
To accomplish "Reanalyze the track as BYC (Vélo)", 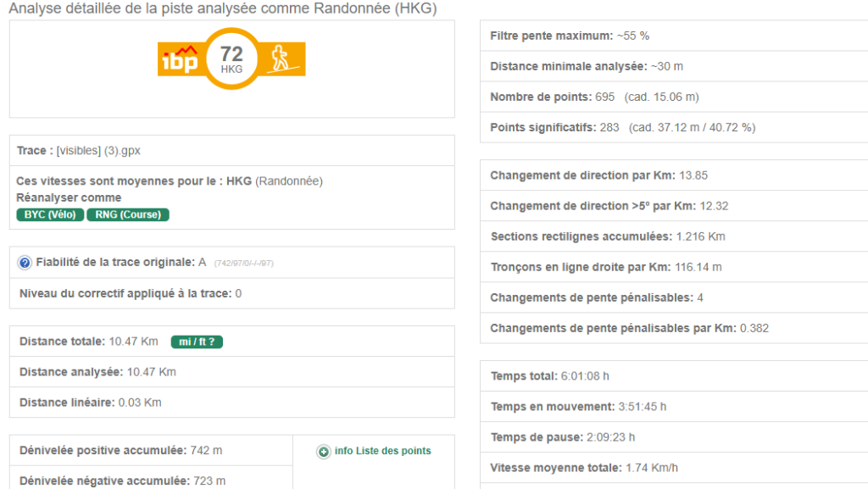I will (49, 214).
